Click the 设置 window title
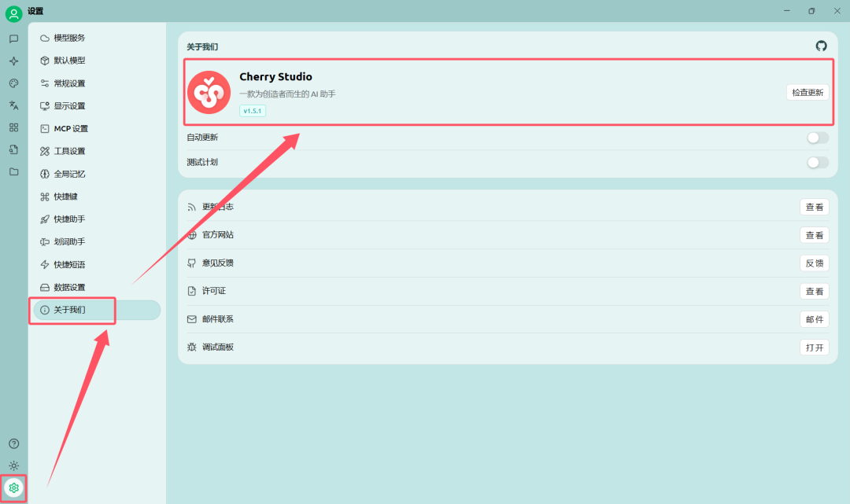Screen dimensions: 850x504 pos(35,11)
